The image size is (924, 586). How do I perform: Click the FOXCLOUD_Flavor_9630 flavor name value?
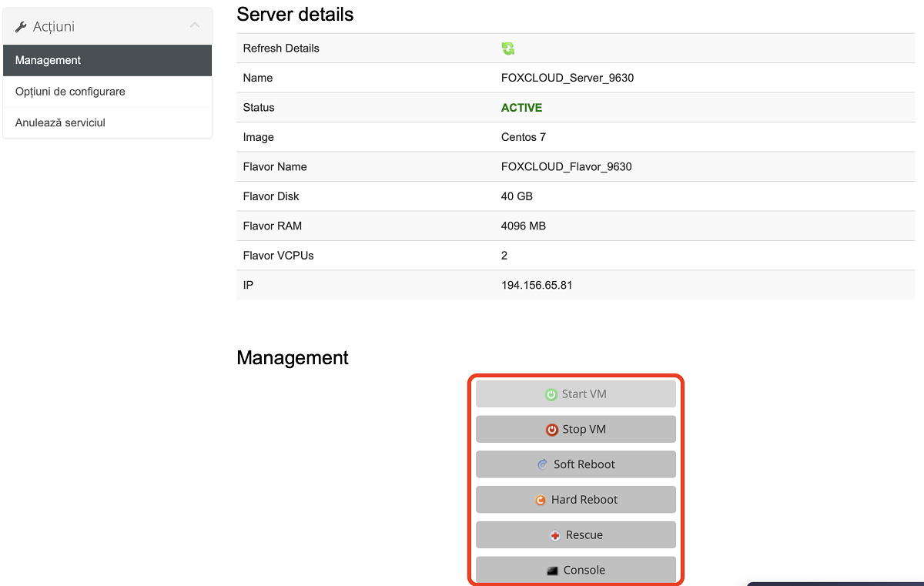[x=566, y=166]
